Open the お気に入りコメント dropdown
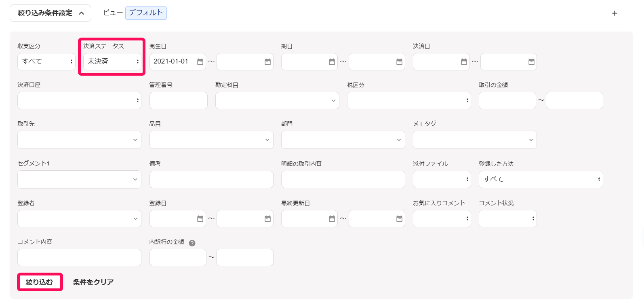 tap(442, 218)
